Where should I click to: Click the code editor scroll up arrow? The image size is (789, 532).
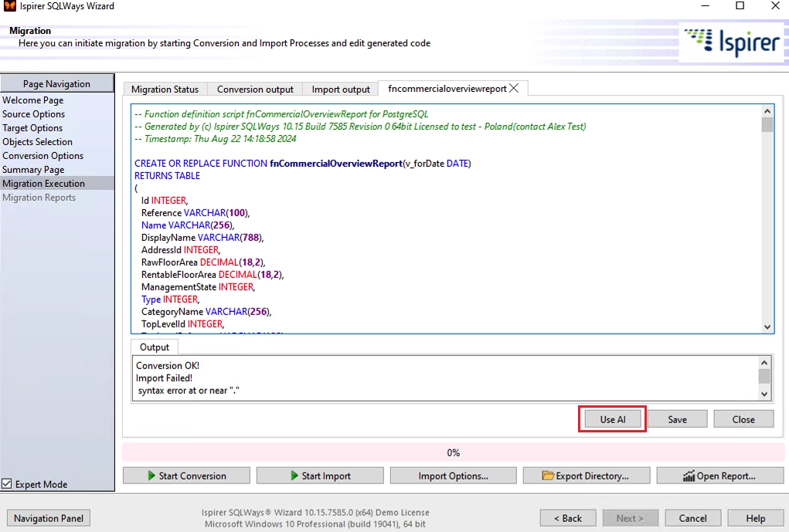pos(767,111)
